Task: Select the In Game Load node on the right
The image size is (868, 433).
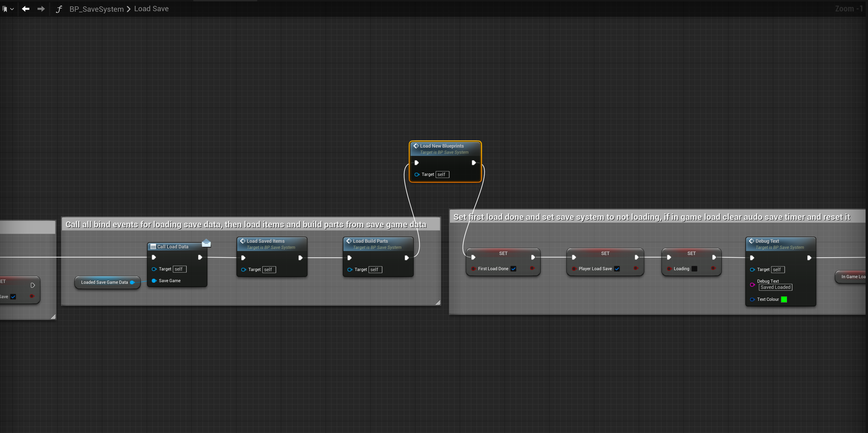Action: [854, 277]
